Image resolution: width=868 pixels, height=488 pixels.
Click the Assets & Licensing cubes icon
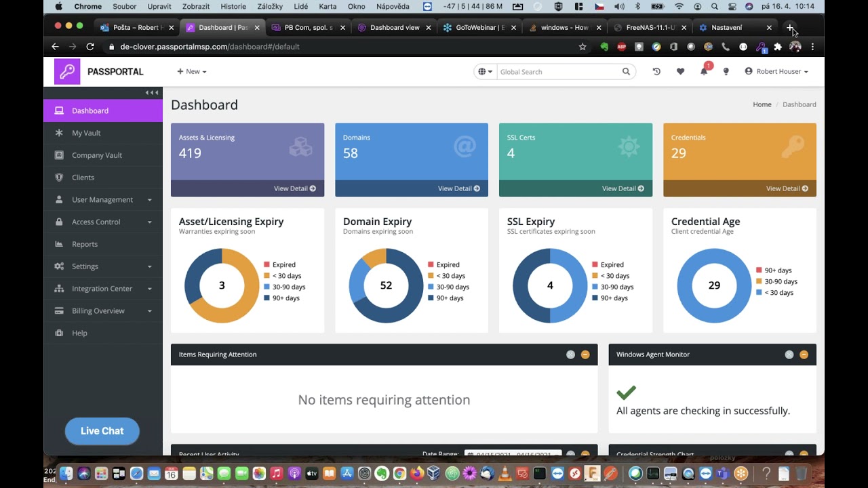pyautogui.click(x=300, y=146)
